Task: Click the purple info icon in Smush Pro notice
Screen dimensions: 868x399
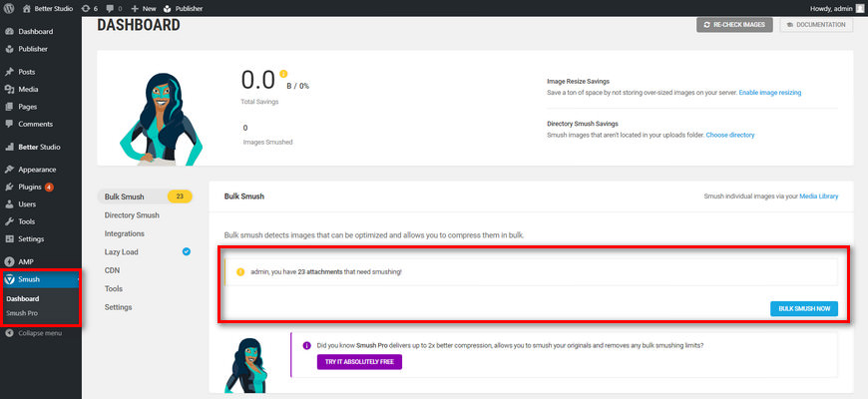Action: click(x=306, y=346)
